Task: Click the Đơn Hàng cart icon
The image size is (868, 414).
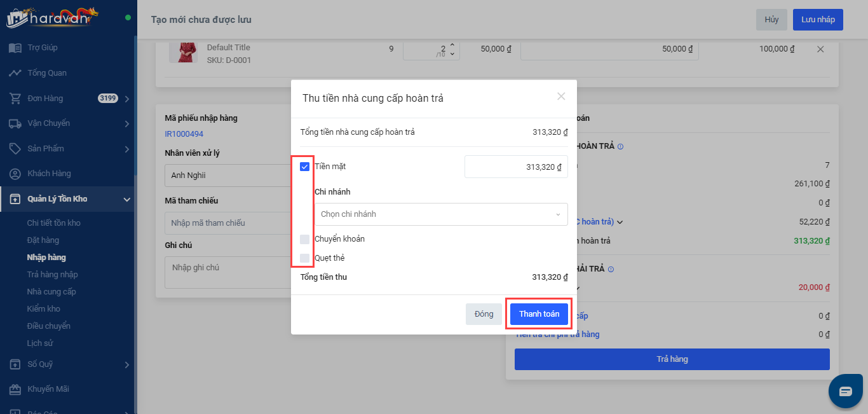Action: (15, 99)
